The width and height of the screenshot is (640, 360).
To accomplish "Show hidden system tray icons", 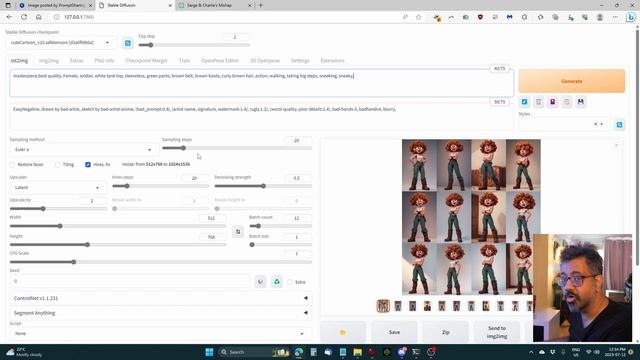I will [x=531, y=352].
